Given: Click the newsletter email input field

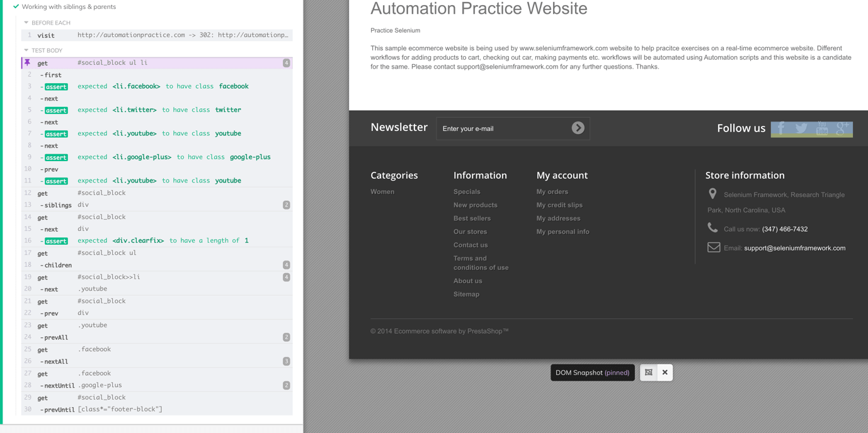Looking at the screenshot, I should (x=504, y=128).
